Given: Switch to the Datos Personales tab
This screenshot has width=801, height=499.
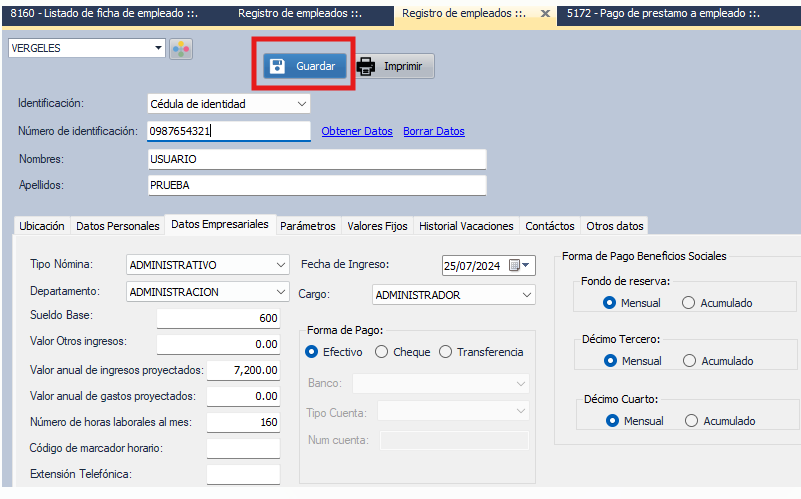Looking at the screenshot, I should (x=118, y=226).
